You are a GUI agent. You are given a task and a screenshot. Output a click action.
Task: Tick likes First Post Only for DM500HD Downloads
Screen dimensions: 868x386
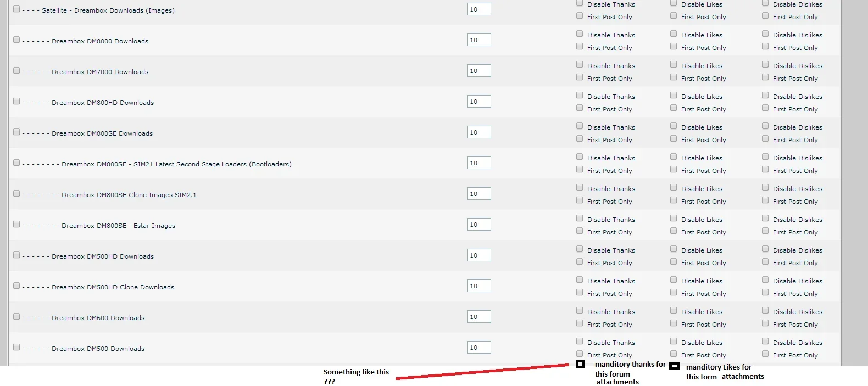pyautogui.click(x=674, y=261)
